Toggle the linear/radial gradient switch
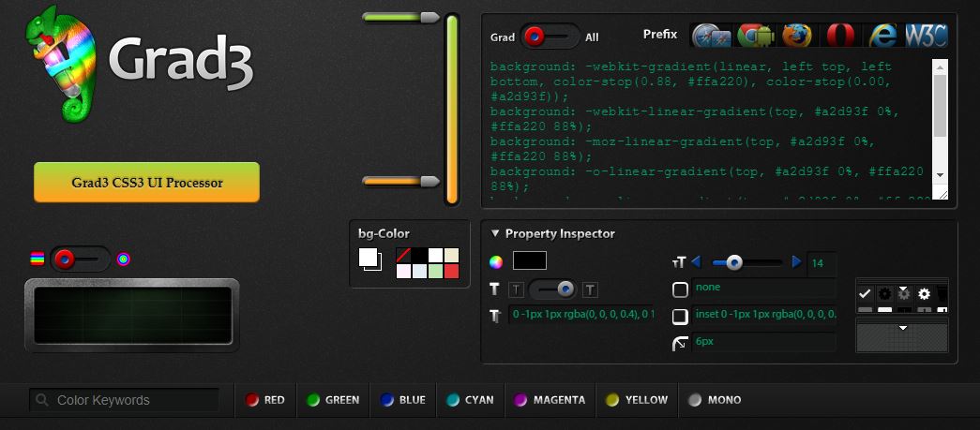This screenshot has height=430, width=980. (80, 259)
